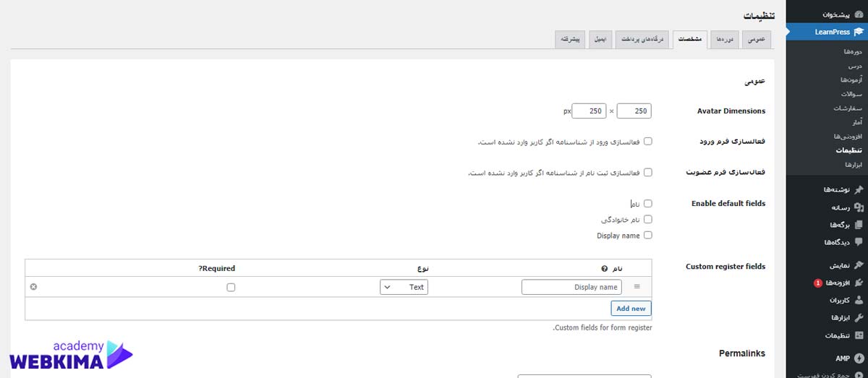Open the Emails (ایمیل) tab
This screenshot has width=868, height=378.
tap(600, 40)
